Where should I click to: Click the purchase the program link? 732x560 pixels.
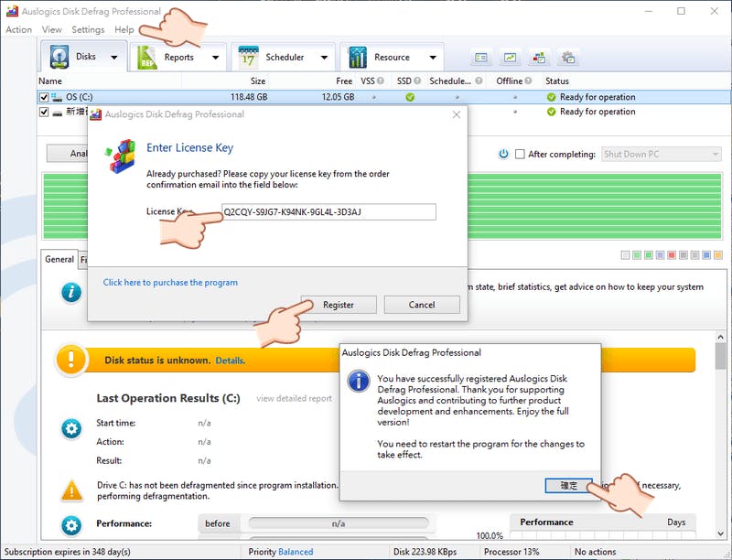point(170,283)
